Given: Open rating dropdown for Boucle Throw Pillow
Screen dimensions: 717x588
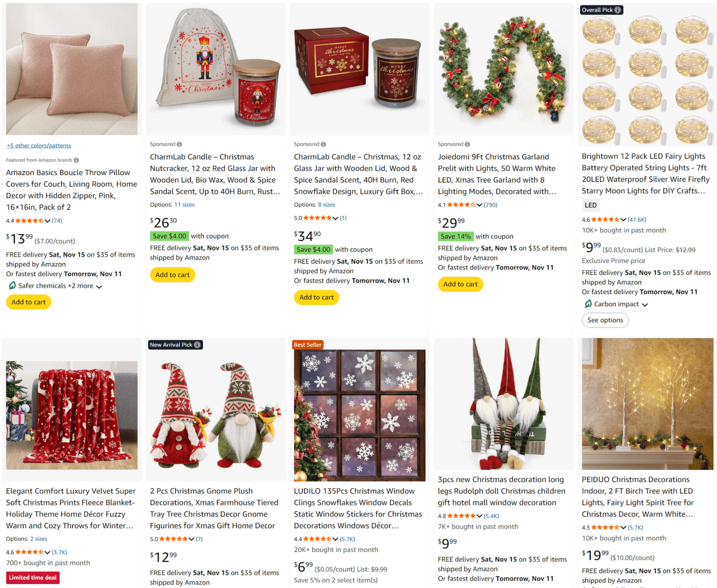Looking at the screenshot, I should coord(47,221).
